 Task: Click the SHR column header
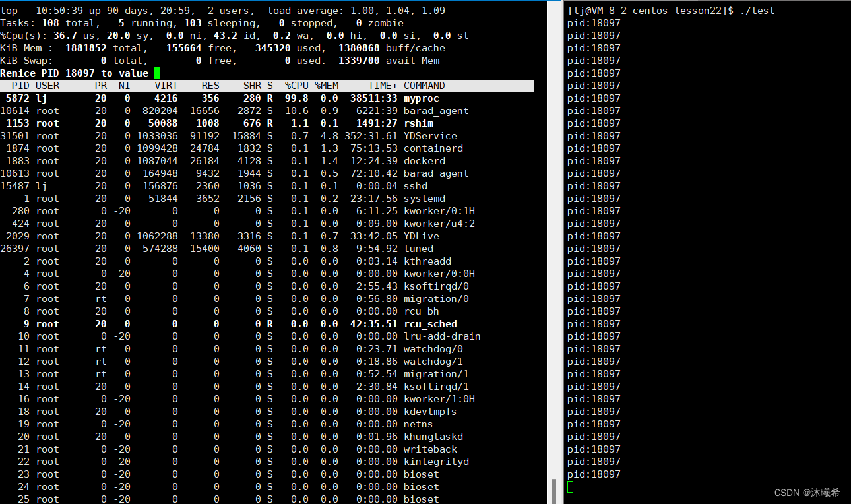coord(252,86)
